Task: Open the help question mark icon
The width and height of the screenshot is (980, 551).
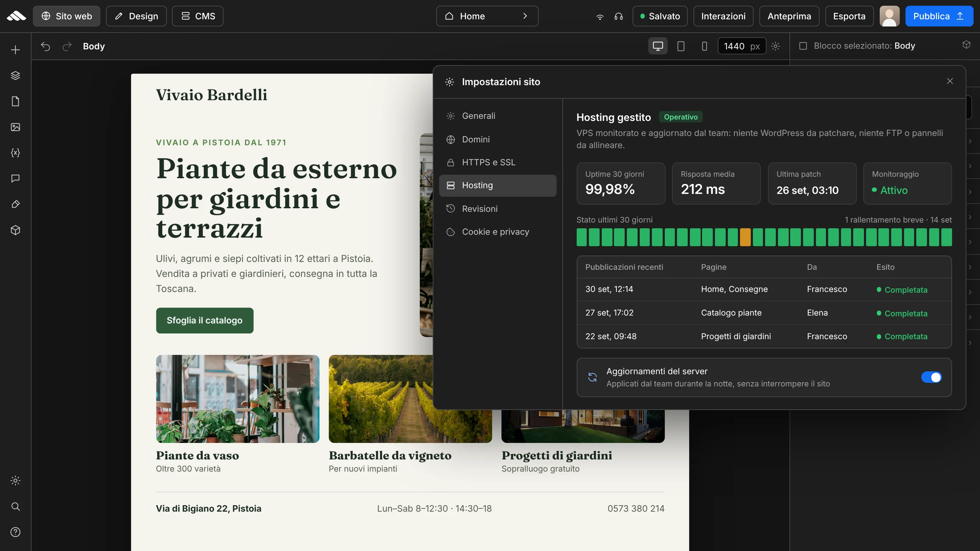Action: pyautogui.click(x=15, y=532)
